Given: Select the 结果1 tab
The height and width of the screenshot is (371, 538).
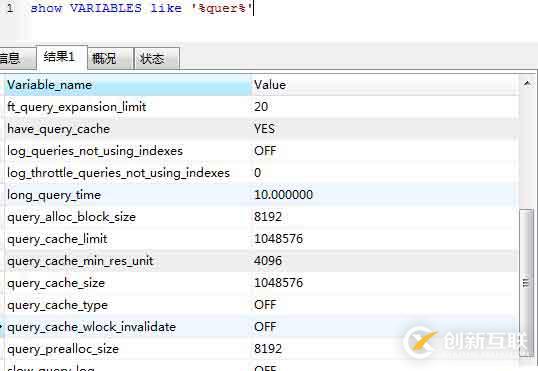Looking at the screenshot, I should pos(62,57).
